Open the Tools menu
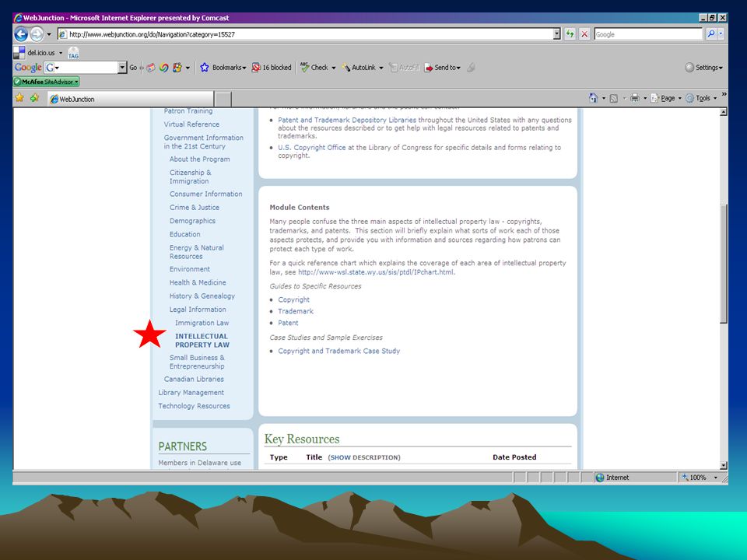This screenshot has height=560, width=747. tap(701, 98)
